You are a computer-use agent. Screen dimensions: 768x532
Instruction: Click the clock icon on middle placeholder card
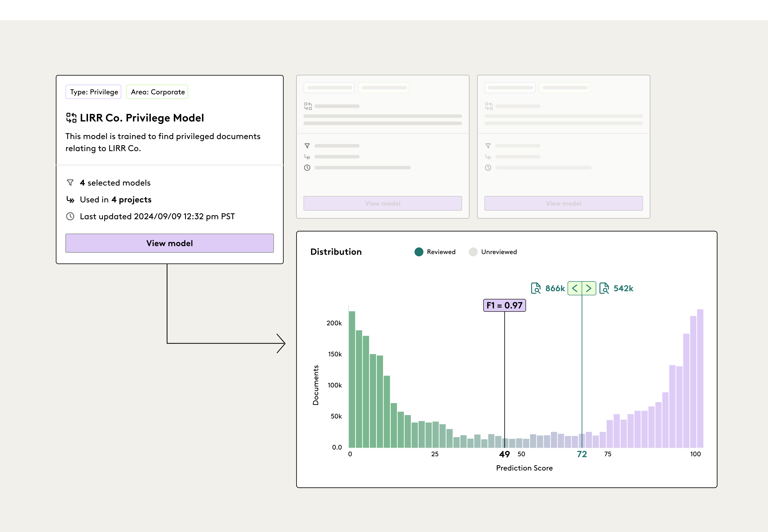pos(307,168)
